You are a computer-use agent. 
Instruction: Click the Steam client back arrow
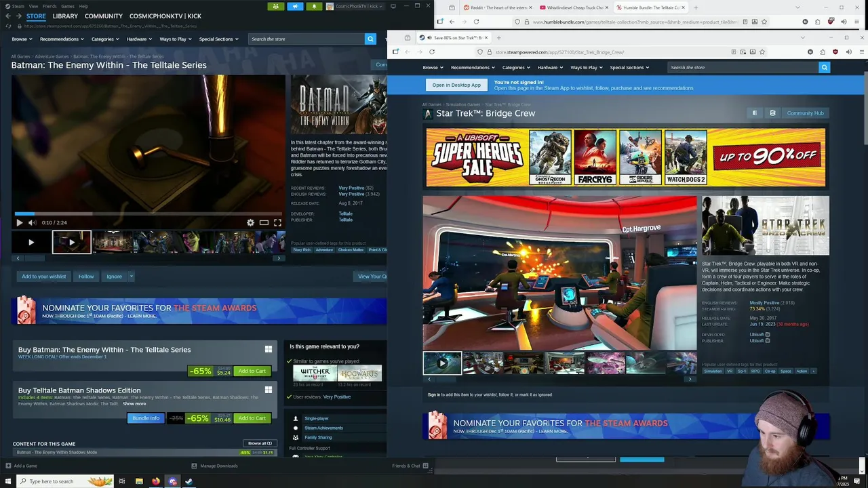click(x=9, y=16)
